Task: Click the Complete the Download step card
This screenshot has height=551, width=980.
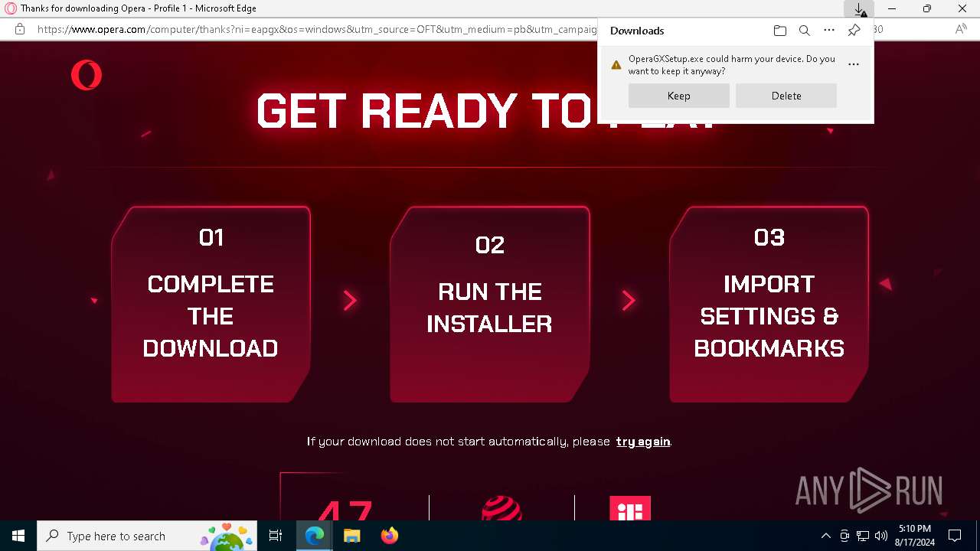Action: click(211, 304)
